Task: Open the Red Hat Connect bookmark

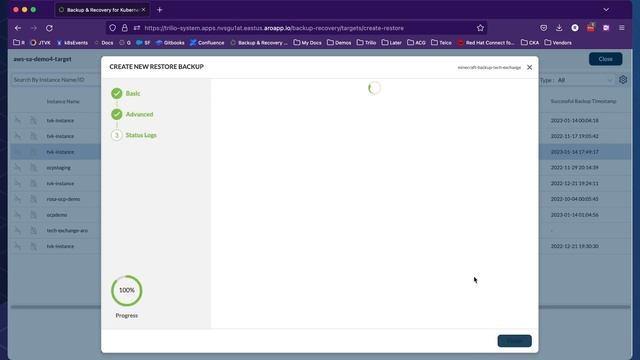Action: [x=486, y=42]
